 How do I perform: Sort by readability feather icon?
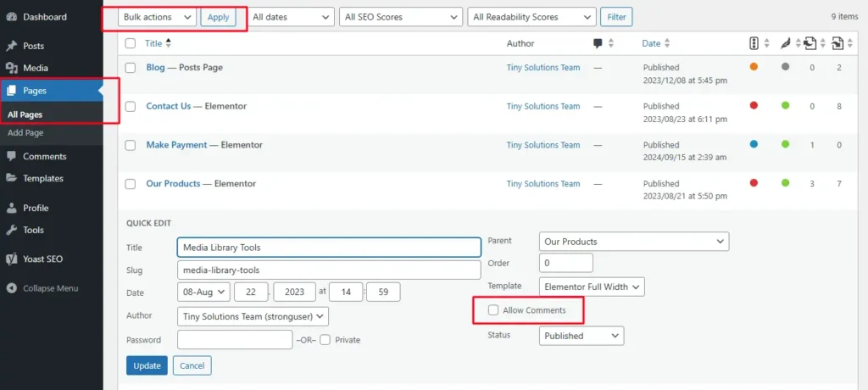point(786,43)
